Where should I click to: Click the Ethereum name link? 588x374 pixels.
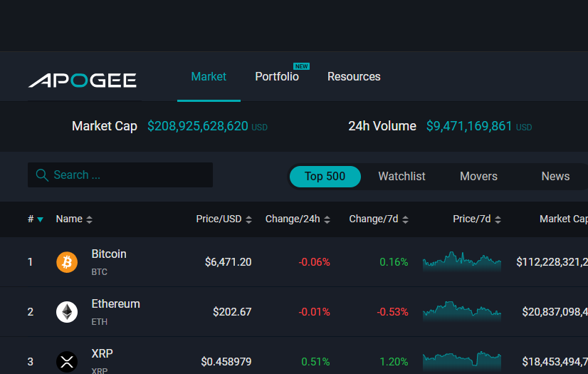click(x=115, y=304)
